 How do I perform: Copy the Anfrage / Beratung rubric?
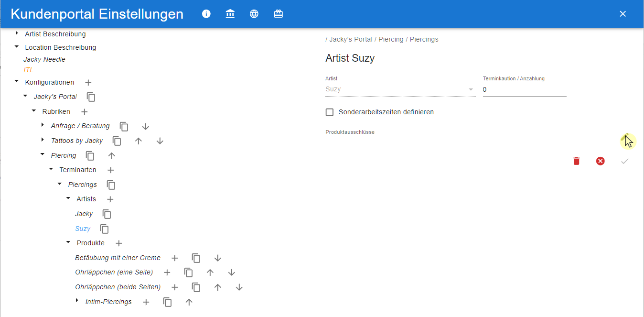124,127
